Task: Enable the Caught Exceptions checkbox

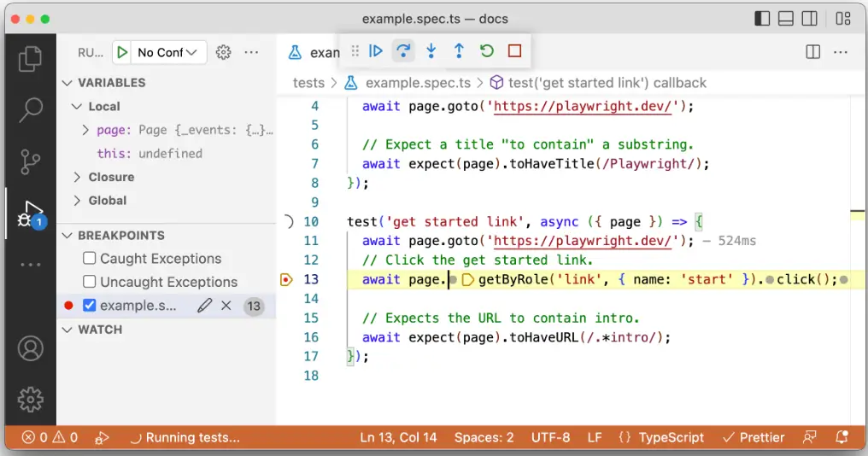Action: point(90,259)
